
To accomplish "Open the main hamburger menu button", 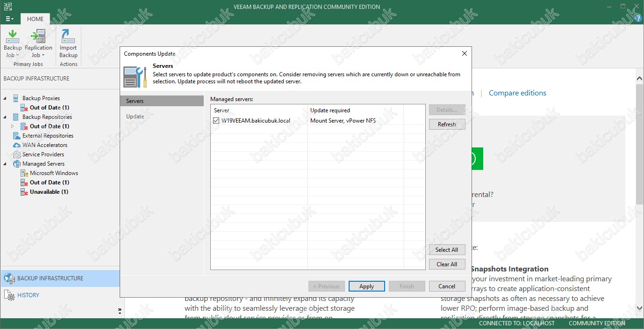I will (x=10, y=19).
